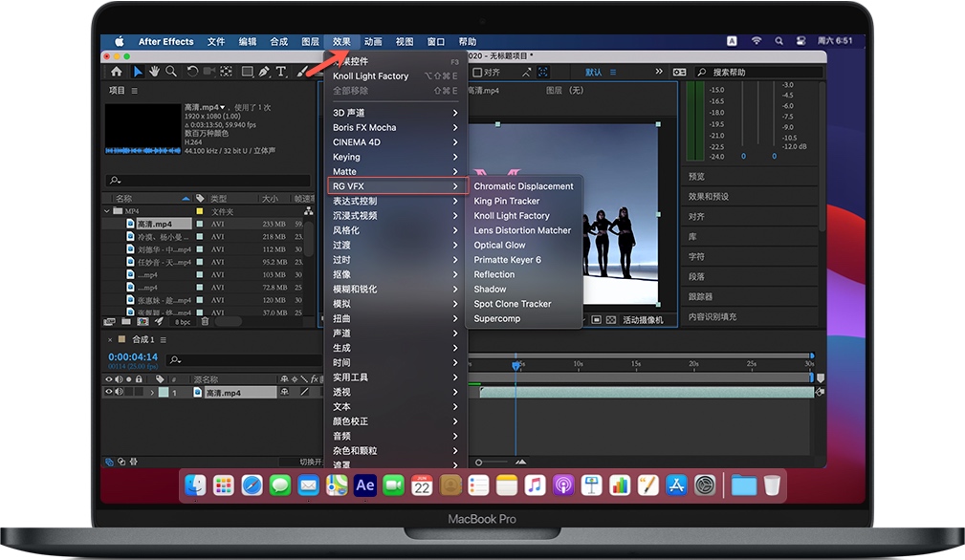Screen dimensions: 965x560
Task: Open the 窗口 menu in the menu bar
Action: 435,41
